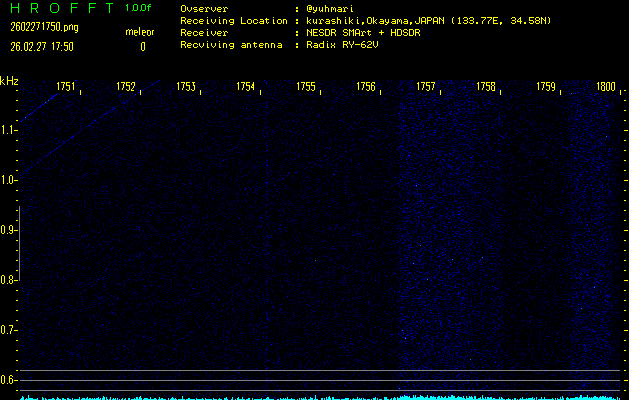Click the 1757 time marker

point(426,87)
